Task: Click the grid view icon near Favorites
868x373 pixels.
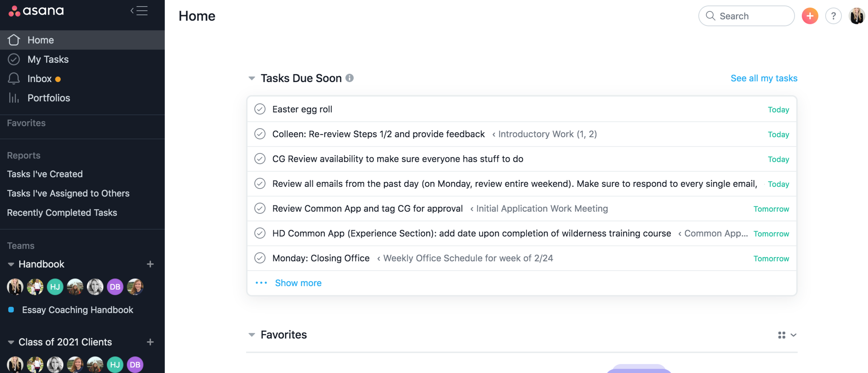Action: (x=782, y=334)
